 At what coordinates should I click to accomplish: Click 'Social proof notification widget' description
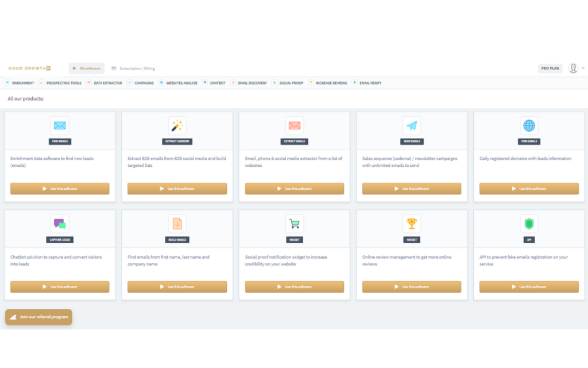click(286, 260)
